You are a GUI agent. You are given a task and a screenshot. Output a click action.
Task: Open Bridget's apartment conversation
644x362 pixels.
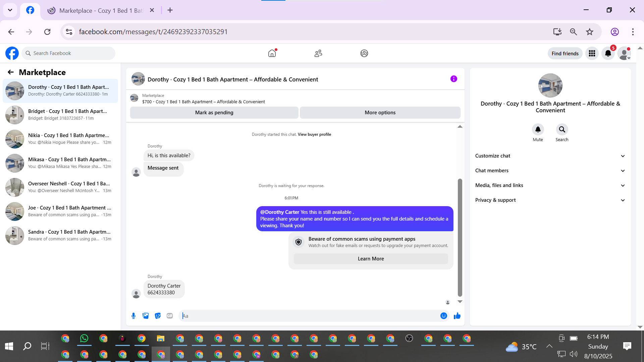(x=60, y=115)
